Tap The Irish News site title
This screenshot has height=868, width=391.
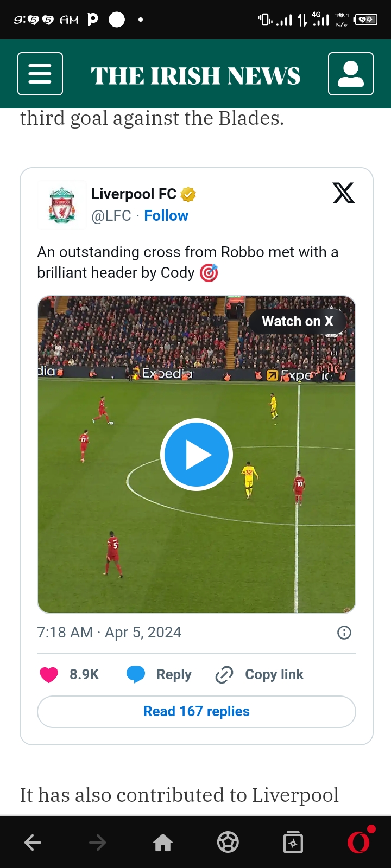click(195, 75)
